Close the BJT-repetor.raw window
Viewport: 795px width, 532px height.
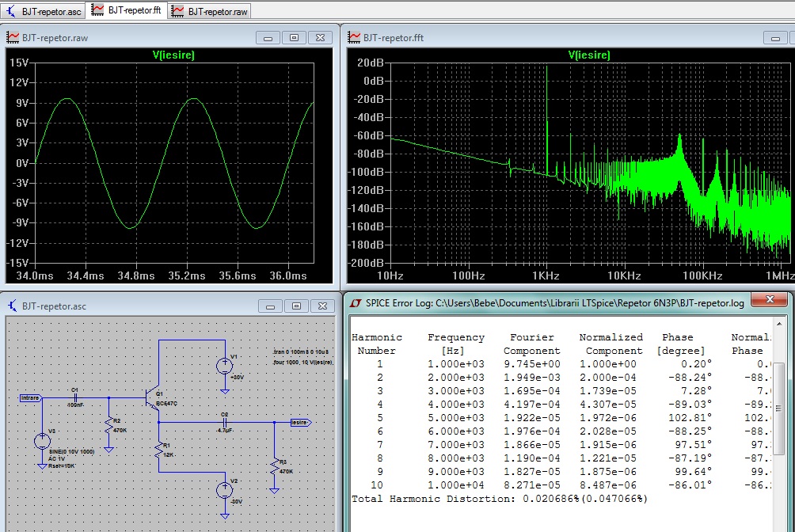[321, 38]
